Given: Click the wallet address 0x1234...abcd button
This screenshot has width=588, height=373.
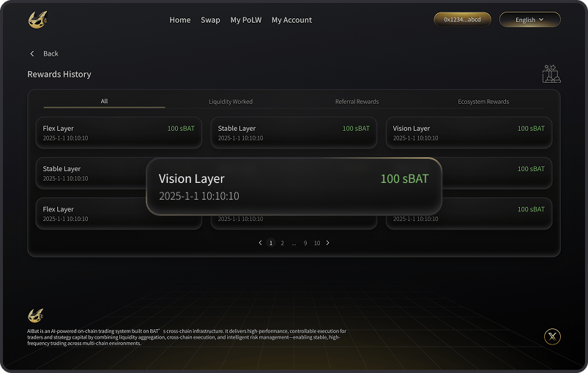Looking at the screenshot, I should 462,20.
